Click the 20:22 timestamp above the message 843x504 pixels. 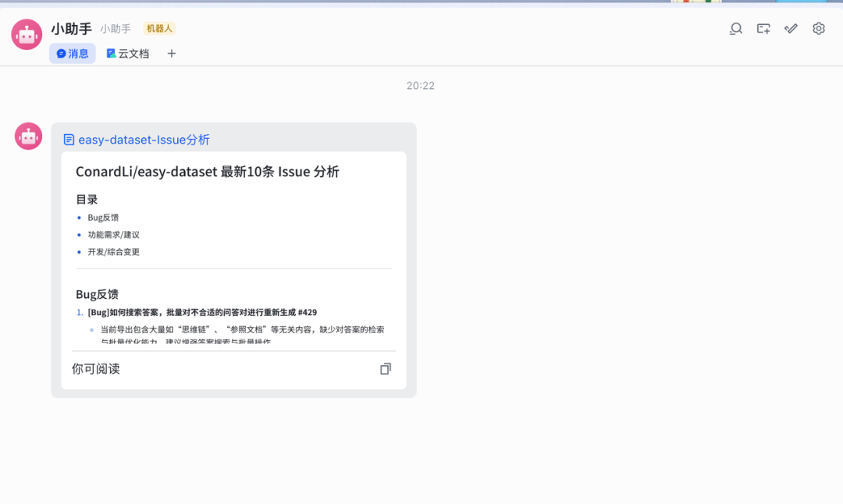pos(422,85)
